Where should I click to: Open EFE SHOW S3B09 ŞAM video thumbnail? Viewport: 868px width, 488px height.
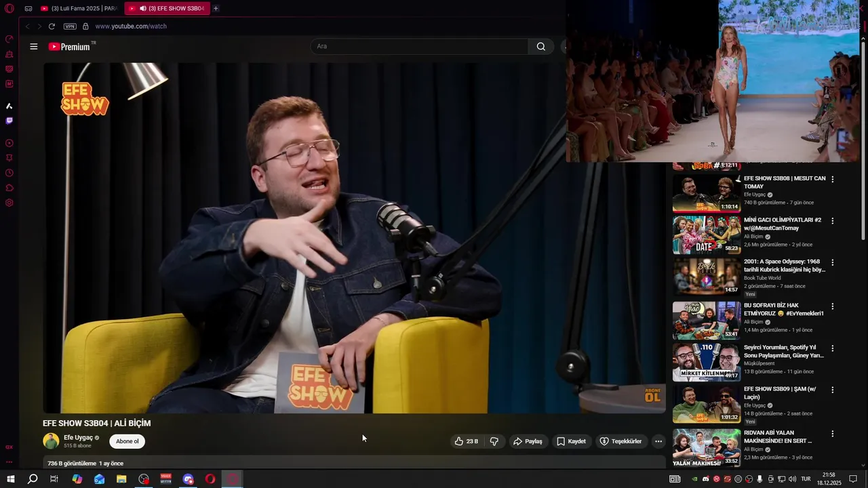(x=707, y=404)
